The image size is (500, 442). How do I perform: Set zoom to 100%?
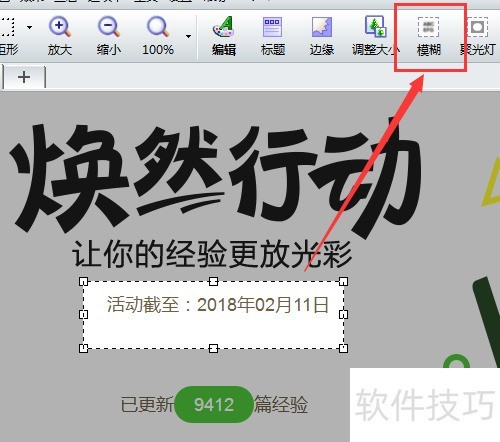[x=158, y=36]
